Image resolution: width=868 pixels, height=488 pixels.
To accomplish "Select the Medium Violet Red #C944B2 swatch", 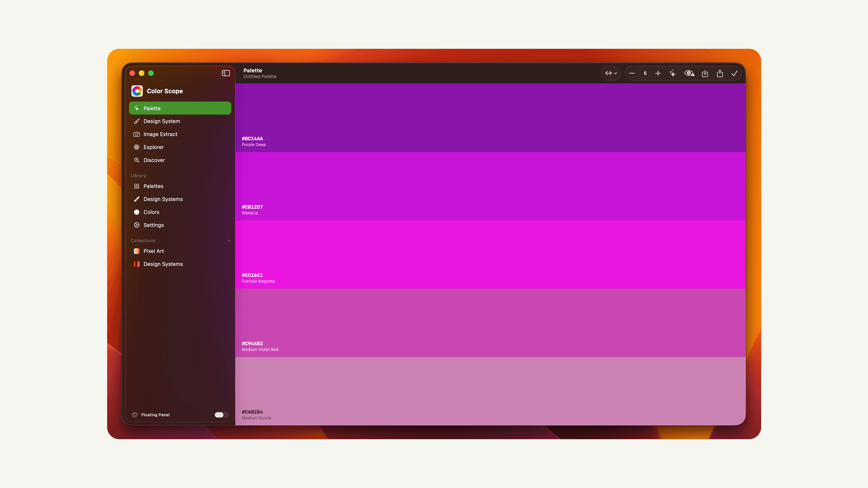I will point(490,323).
